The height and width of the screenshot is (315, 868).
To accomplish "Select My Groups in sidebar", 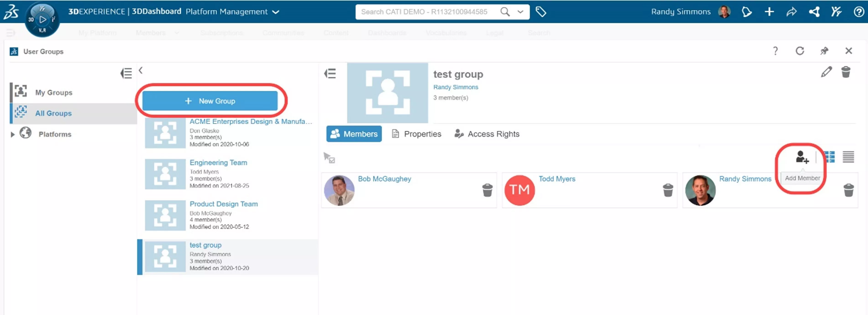I will [54, 92].
